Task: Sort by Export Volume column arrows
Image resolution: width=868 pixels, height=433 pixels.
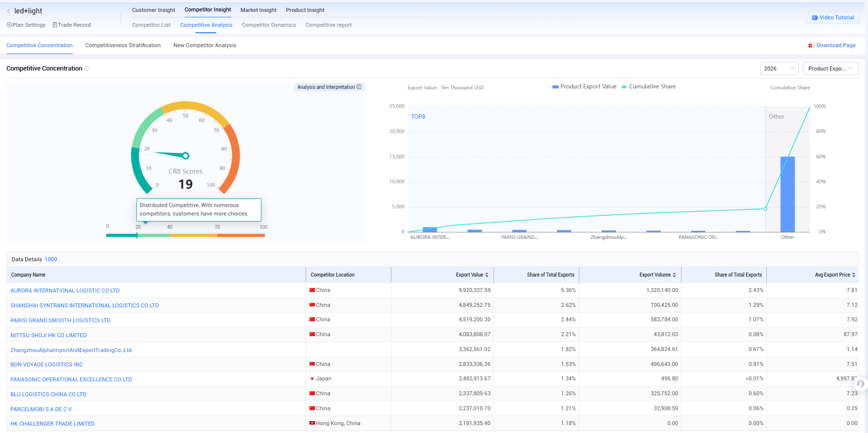Action: 674,275
